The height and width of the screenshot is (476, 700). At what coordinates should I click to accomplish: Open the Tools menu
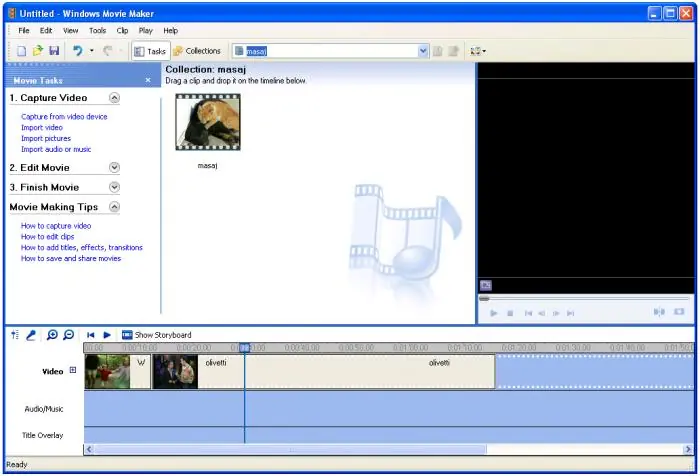97,30
